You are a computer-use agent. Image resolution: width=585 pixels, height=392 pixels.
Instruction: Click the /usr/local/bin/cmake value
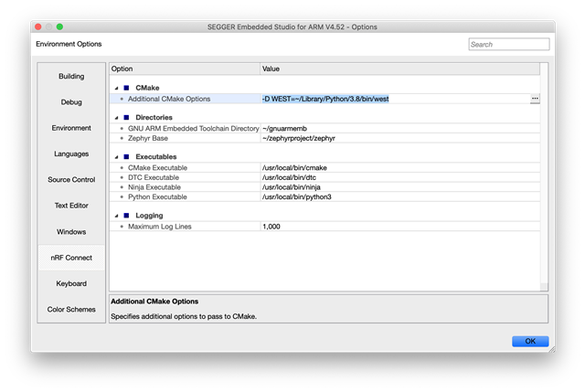click(294, 168)
